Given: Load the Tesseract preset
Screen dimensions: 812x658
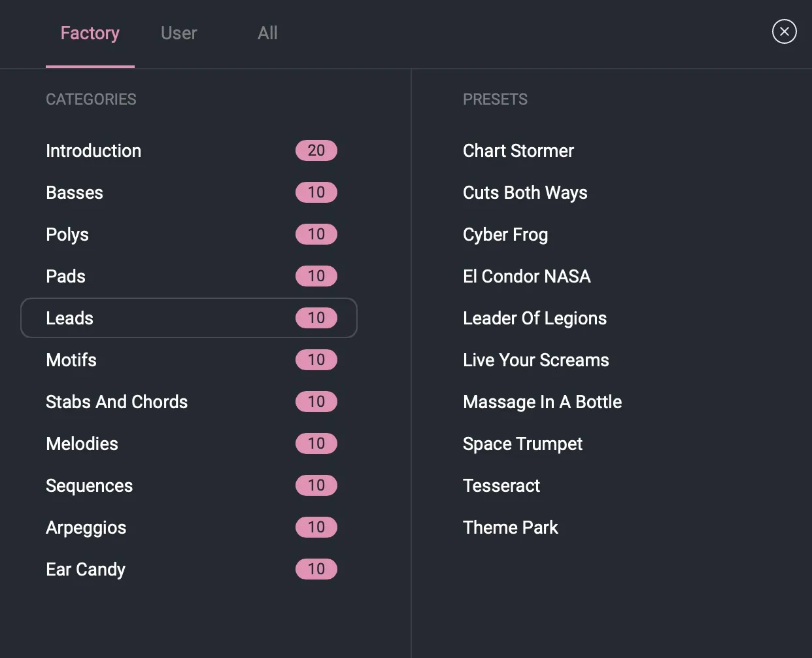Looking at the screenshot, I should click(x=501, y=486).
